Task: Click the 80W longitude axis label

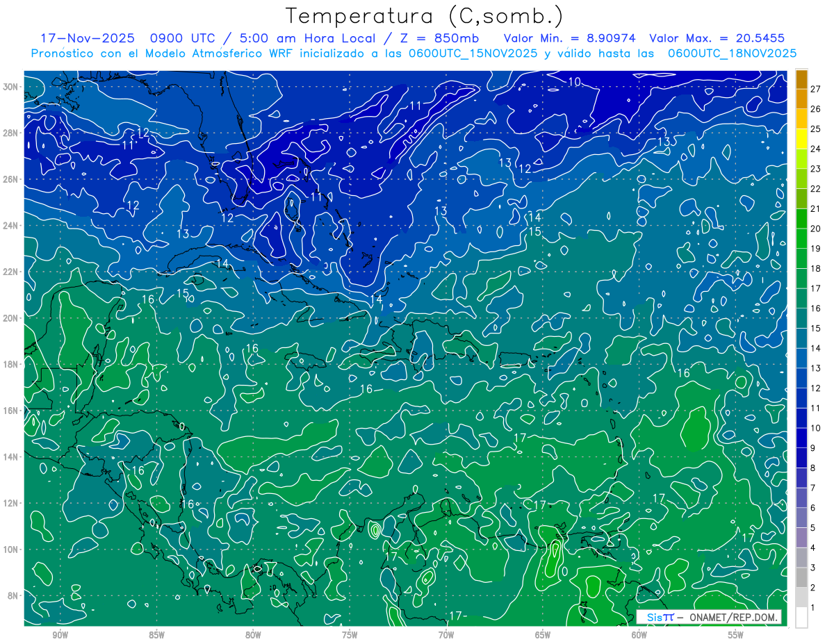Action: click(253, 635)
